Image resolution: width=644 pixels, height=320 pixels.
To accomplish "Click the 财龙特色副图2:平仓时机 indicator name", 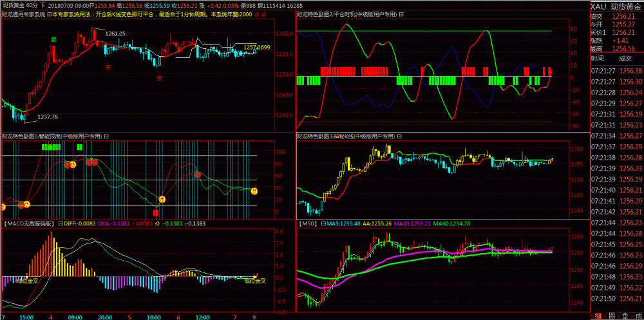I will (x=347, y=14).
